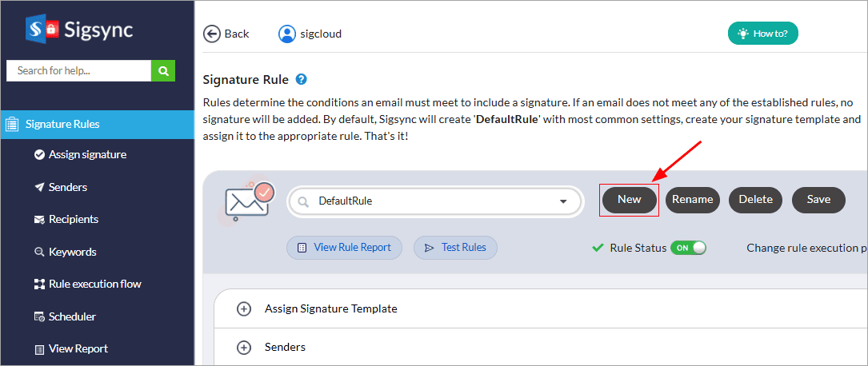Click the green search magnifier button
Image resolution: width=868 pixels, height=366 pixels.
pyautogui.click(x=162, y=70)
